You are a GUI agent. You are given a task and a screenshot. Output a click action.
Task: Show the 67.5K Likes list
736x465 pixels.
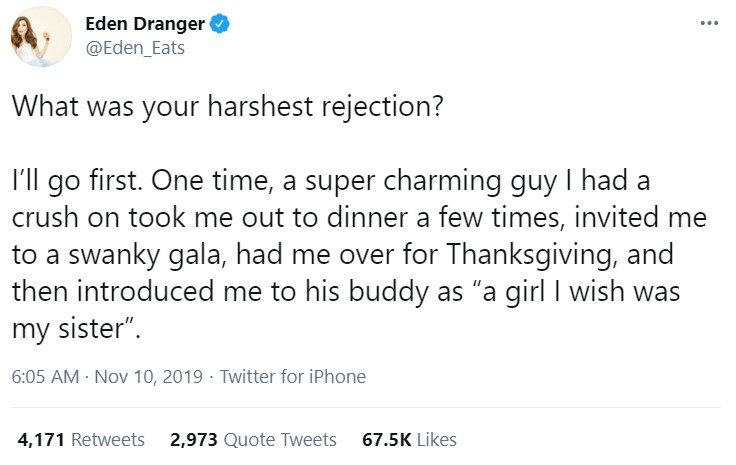coord(409,439)
